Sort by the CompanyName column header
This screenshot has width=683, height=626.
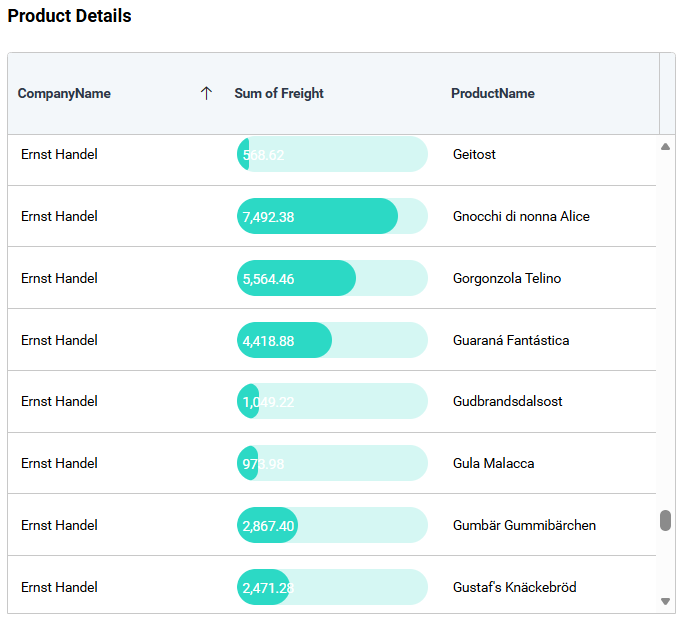click(x=64, y=93)
